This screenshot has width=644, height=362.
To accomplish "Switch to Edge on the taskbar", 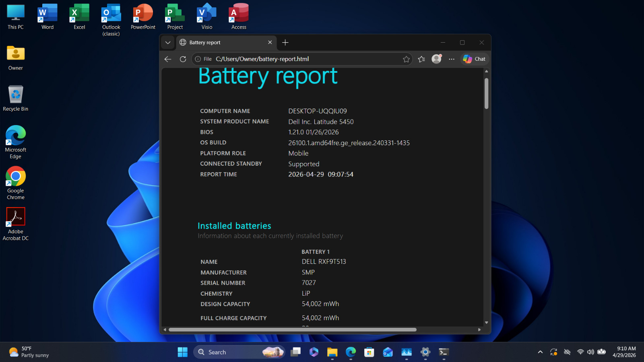I will (x=351, y=352).
